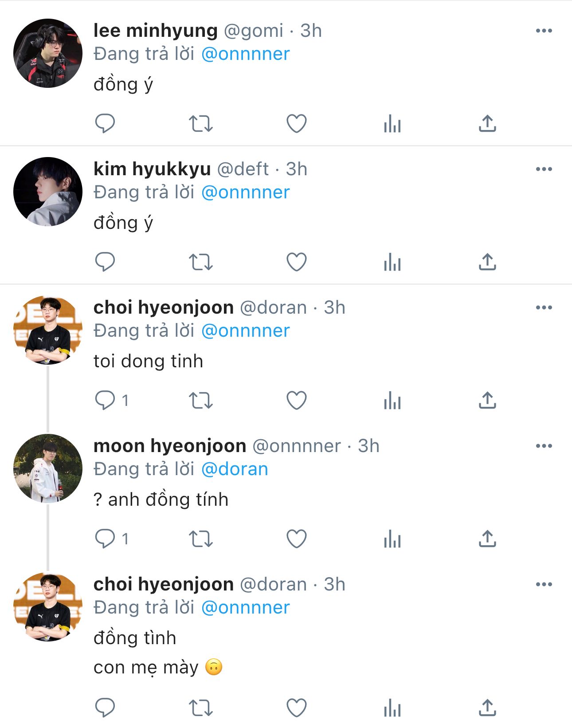This screenshot has height=728, width=572.
Task: Like kim hyukkyu's tweet
Action: [297, 262]
